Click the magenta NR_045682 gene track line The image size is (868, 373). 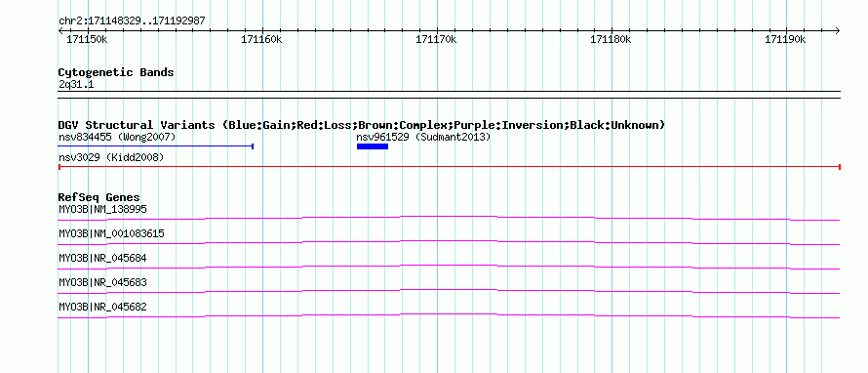tap(450, 316)
